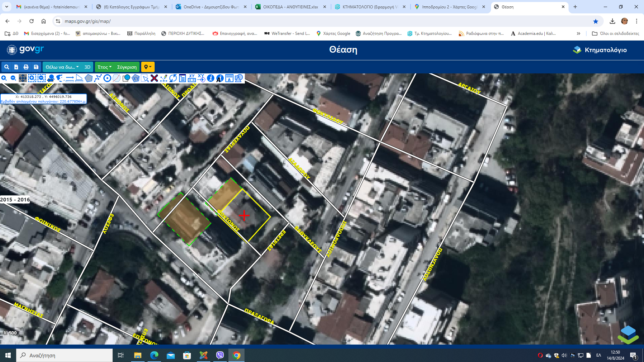The height and width of the screenshot is (362, 644).
Task: Toggle the 3D view button
Action: click(x=87, y=67)
